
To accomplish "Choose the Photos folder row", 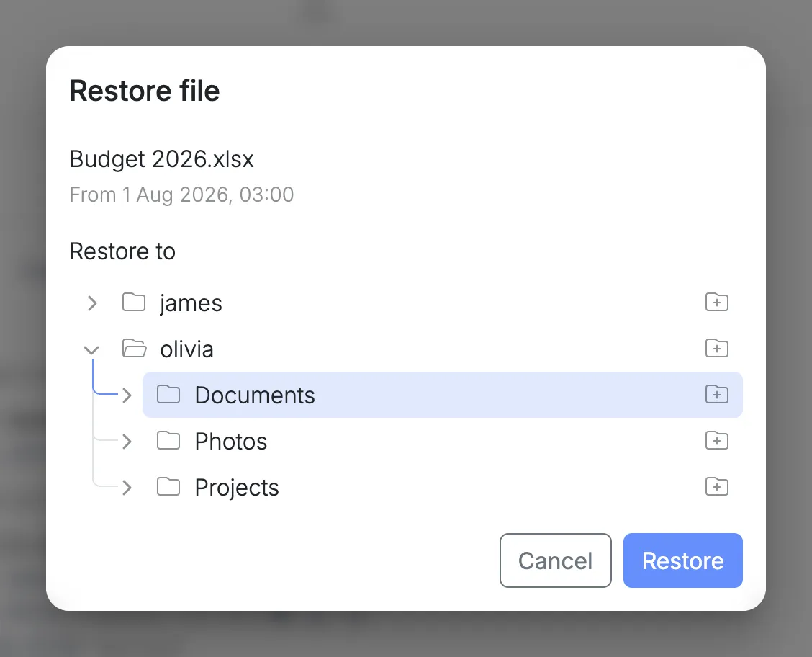I will [x=443, y=441].
